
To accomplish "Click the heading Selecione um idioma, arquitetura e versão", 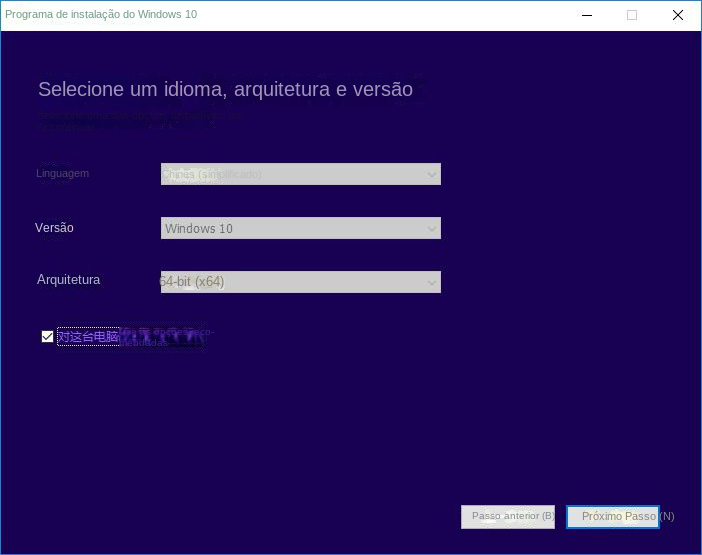I will (225, 89).
